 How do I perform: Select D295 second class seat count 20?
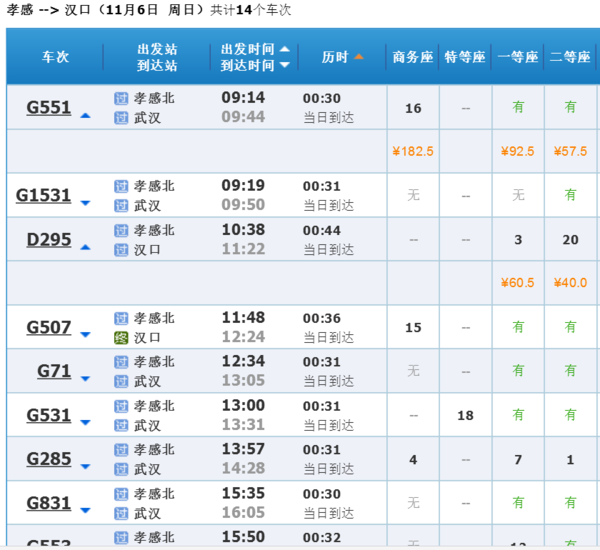pyautogui.click(x=570, y=240)
